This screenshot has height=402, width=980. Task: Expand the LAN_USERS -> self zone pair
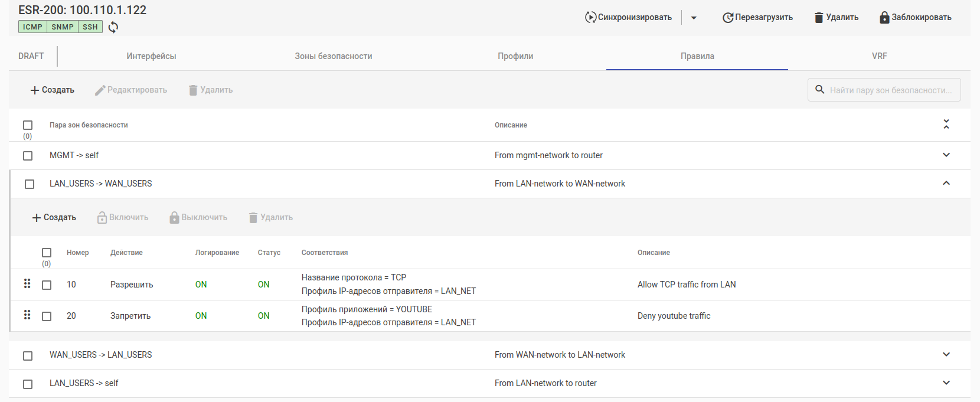coord(946,383)
